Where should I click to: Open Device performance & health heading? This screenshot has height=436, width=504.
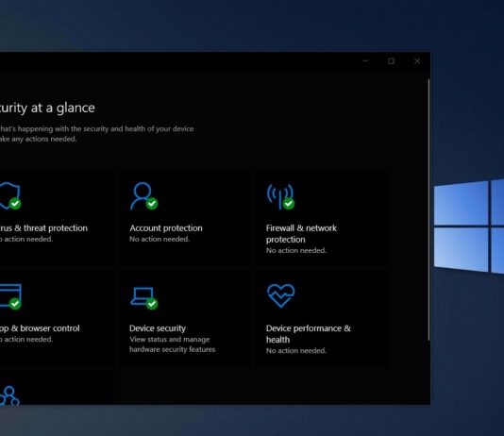[309, 334]
